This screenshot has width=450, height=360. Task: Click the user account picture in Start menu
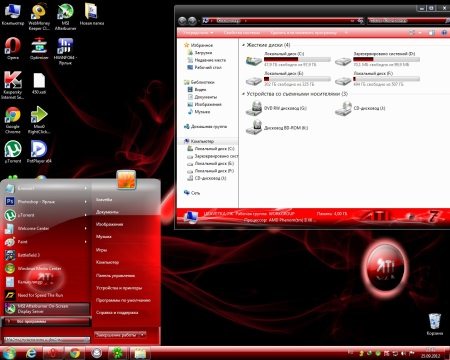pyautogui.click(x=126, y=180)
